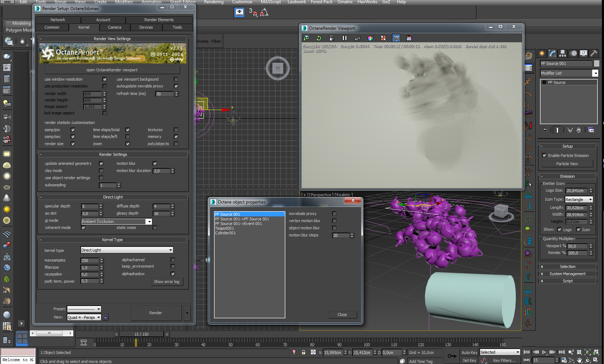Click the lifebuoy icon in OctaneRender Viewport toolbar
This screenshot has height=364, width=604.
[x=383, y=38]
